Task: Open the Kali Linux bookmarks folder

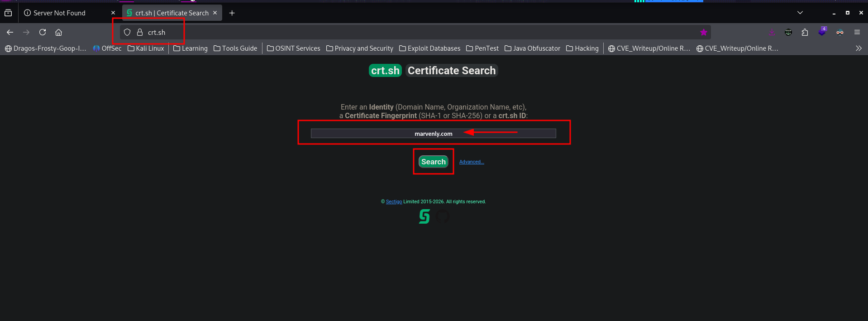Action: tap(146, 48)
